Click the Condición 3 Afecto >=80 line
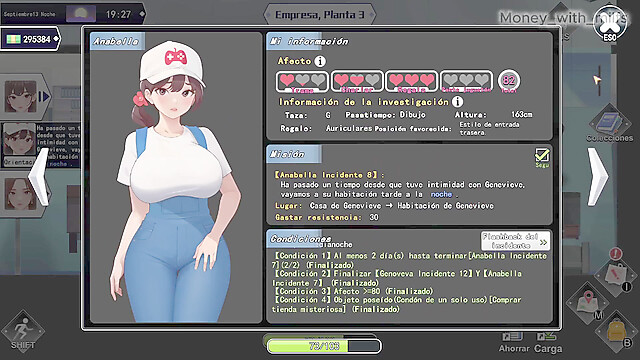This screenshot has width=640, height=360. coord(353,291)
